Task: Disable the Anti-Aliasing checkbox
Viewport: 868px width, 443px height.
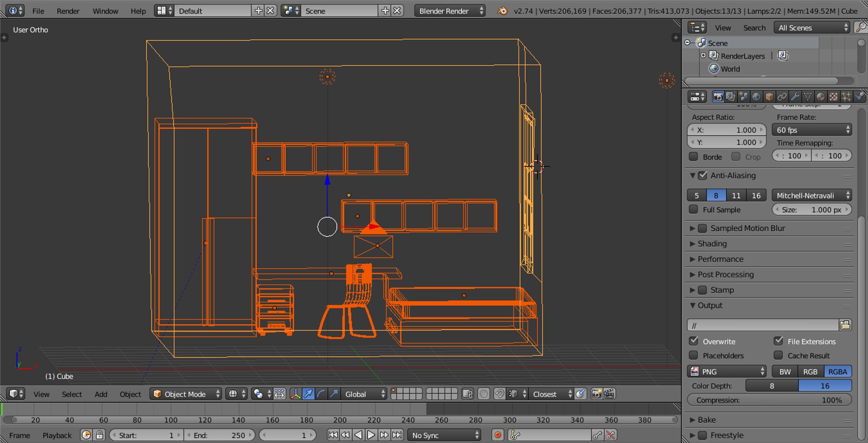Action: pos(703,175)
